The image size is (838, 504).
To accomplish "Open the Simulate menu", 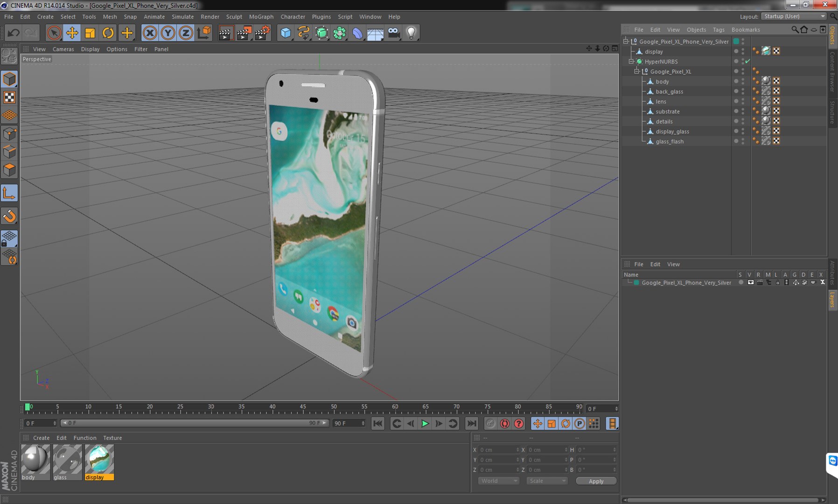I will click(182, 16).
